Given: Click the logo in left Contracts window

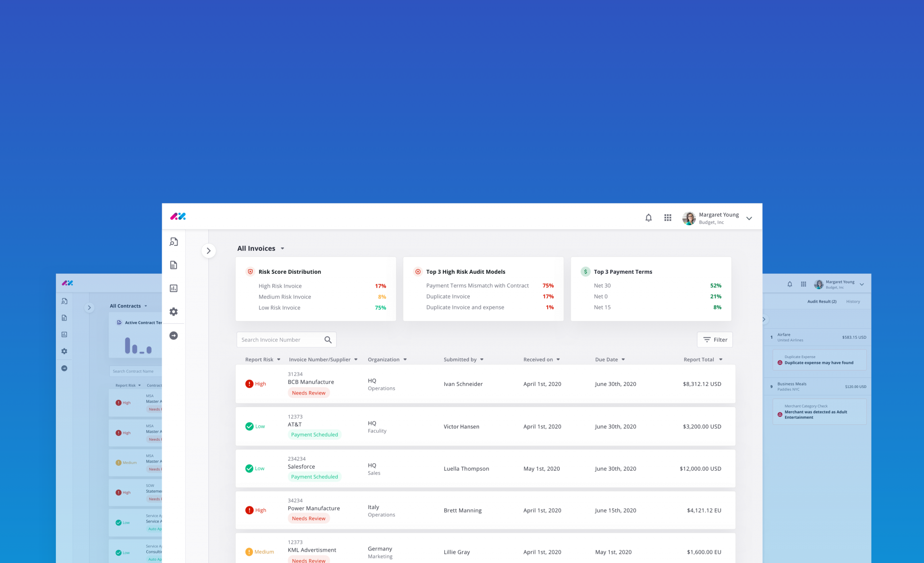Looking at the screenshot, I should 67,283.
